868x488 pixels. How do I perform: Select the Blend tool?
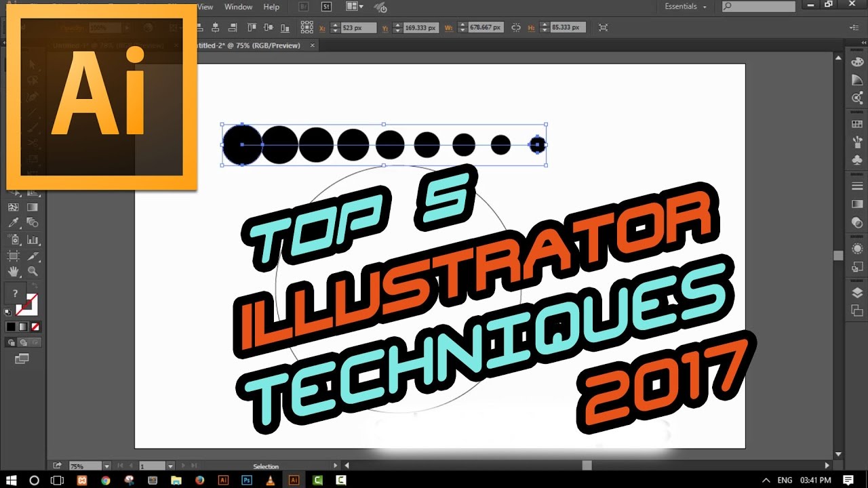[32, 222]
